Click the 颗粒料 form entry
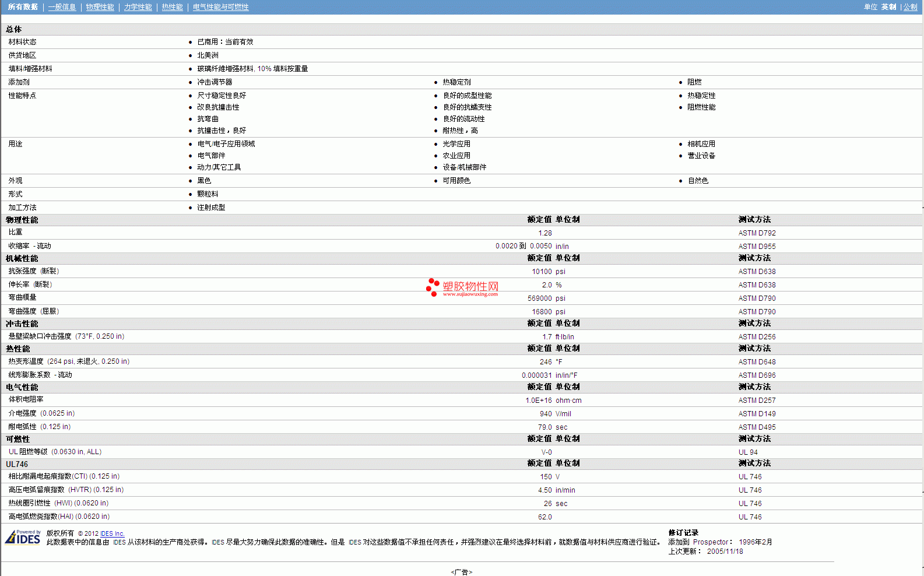 click(208, 194)
